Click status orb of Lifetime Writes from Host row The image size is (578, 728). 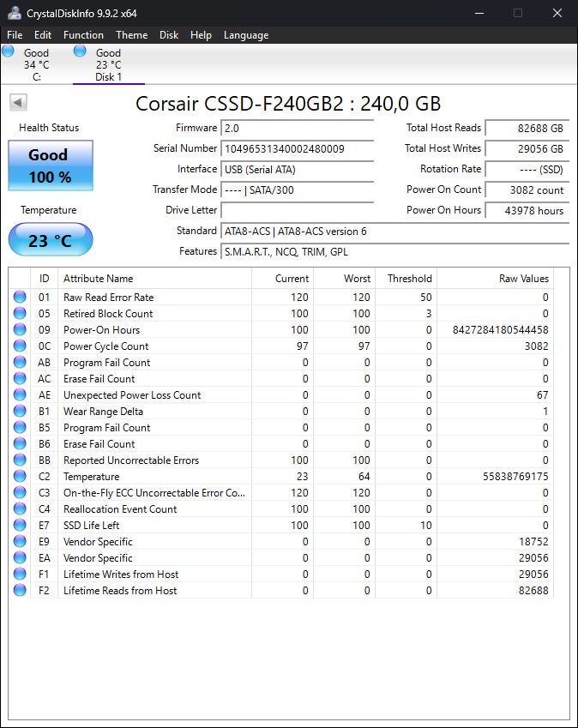pos(20,574)
